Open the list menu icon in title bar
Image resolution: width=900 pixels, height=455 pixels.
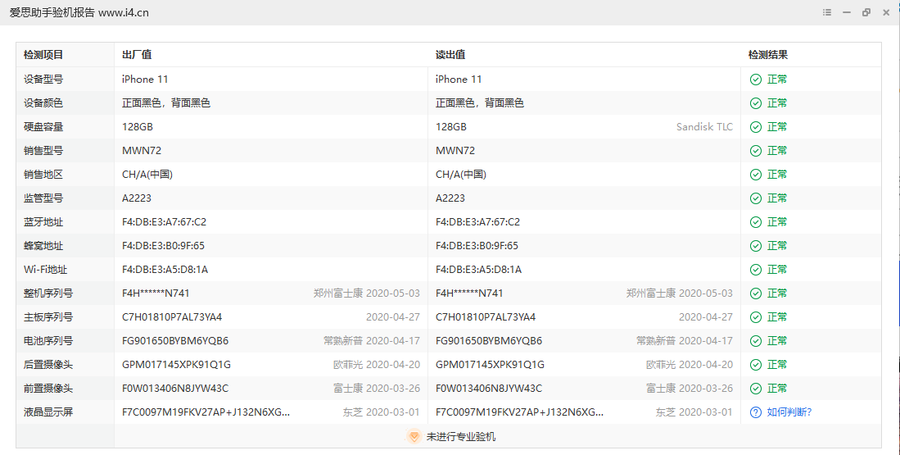click(827, 12)
